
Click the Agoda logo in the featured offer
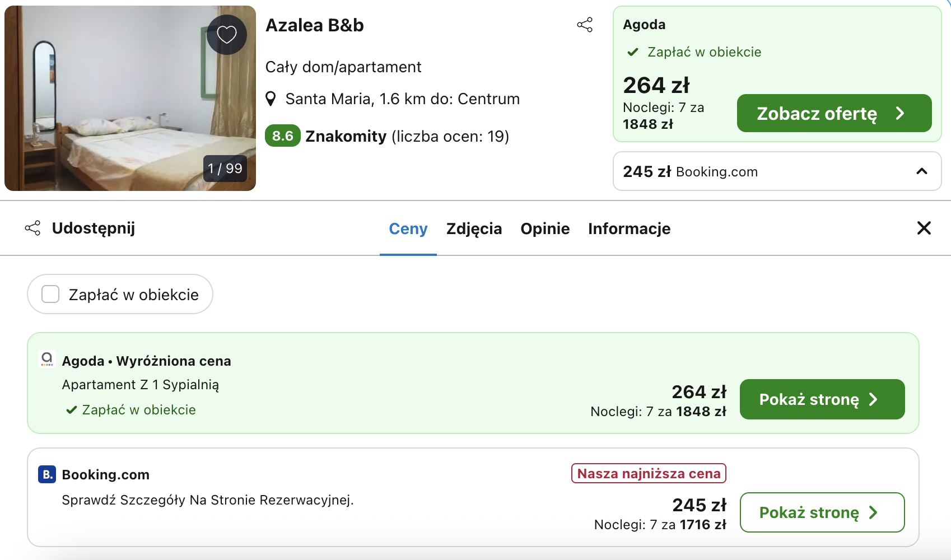[47, 360]
